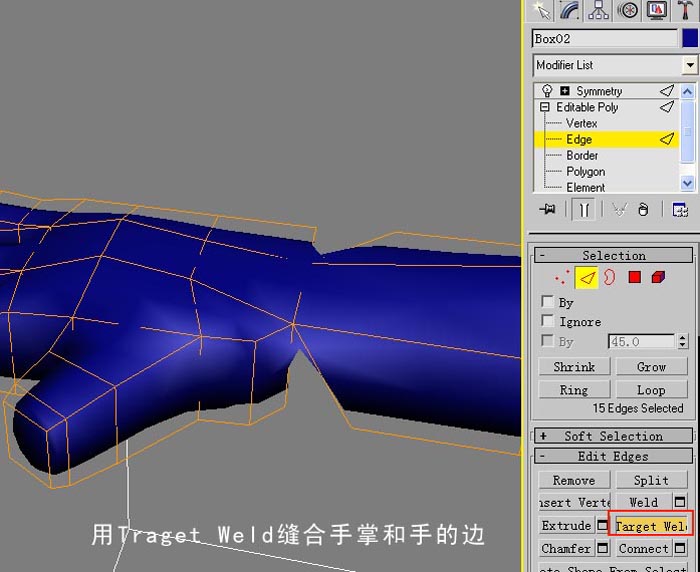Collapse the Editable Poly tree node

[x=544, y=107]
